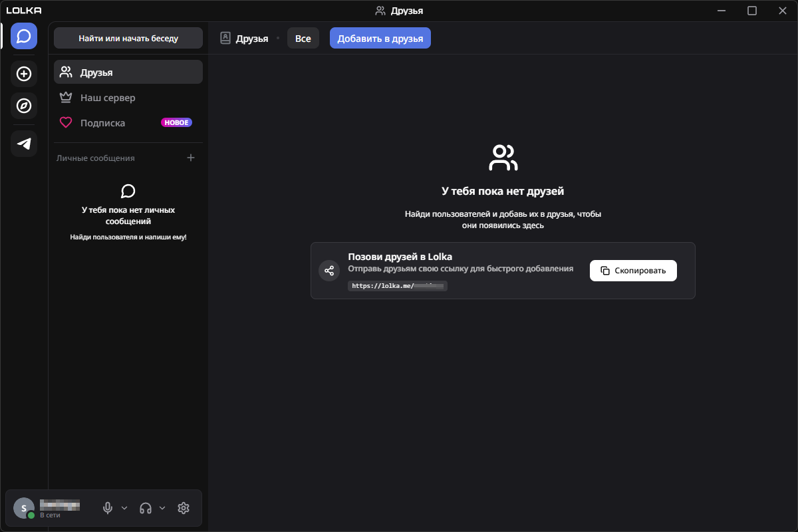Toggle headphones deafen

[146, 508]
